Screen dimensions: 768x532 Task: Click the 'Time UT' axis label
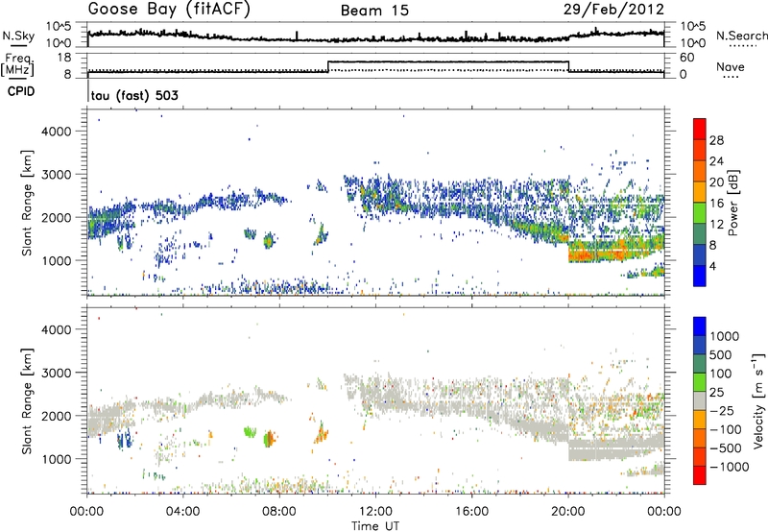pyautogui.click(x=375, y=526)
